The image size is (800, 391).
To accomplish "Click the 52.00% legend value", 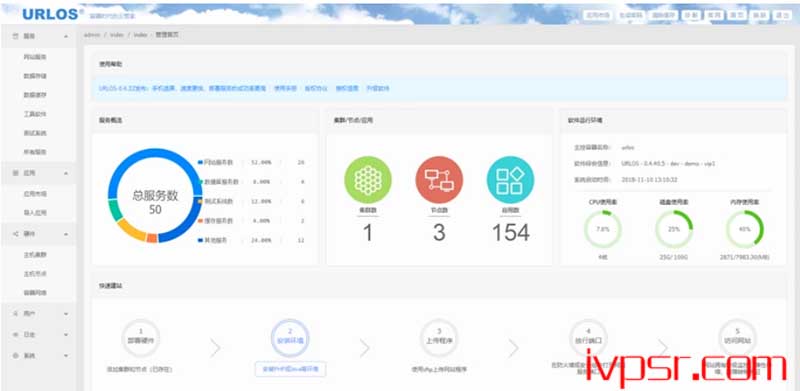I will pyautogui.click(x=261, y=162).
